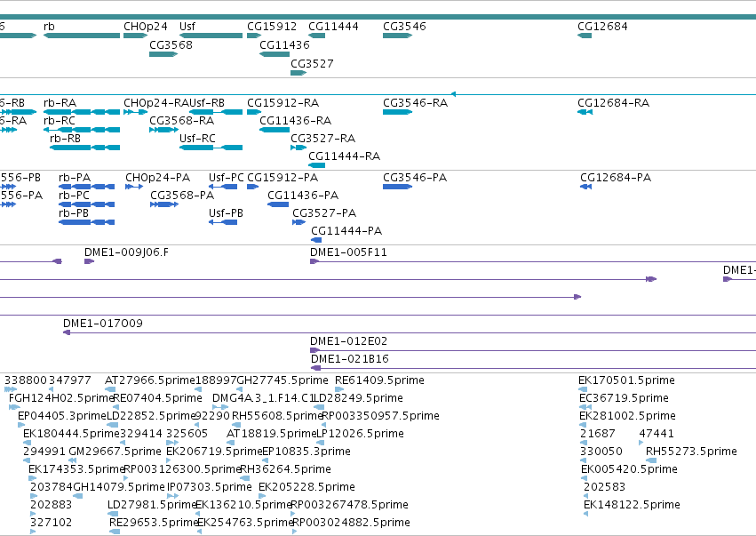Select the EK005420.5prime EST label
Viewport: 756px width, 536px height.
pos(629,469)
